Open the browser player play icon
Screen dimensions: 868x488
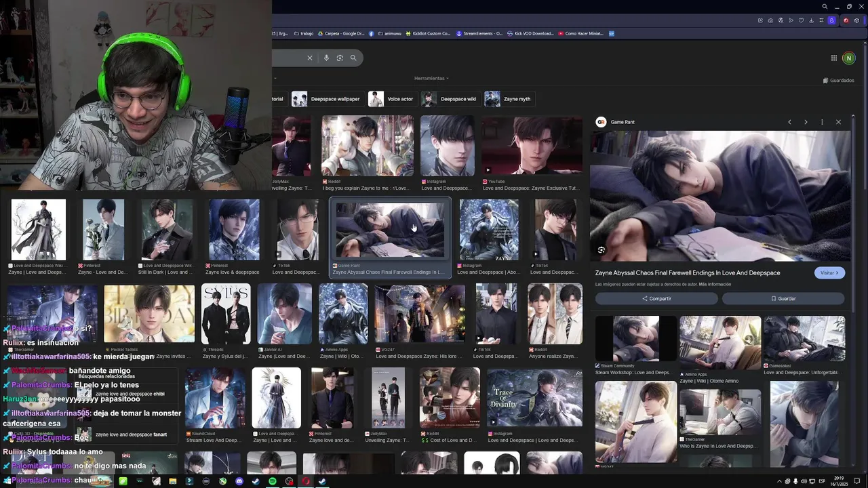[x=791, y=20]
